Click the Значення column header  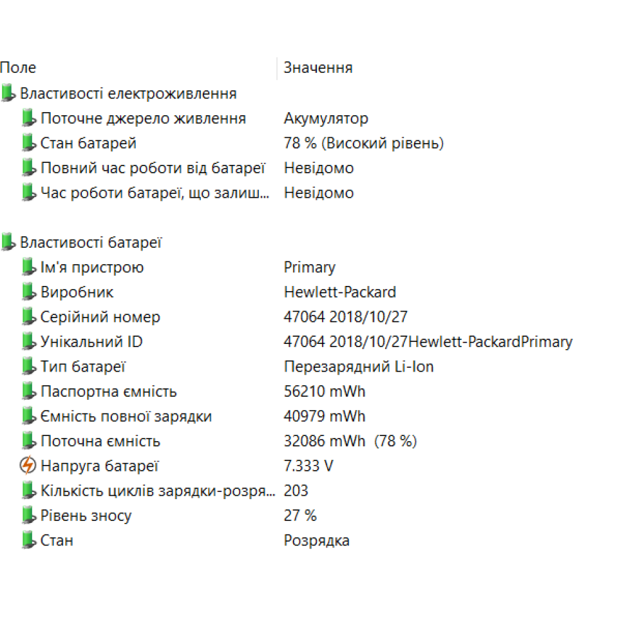(318, 68)
